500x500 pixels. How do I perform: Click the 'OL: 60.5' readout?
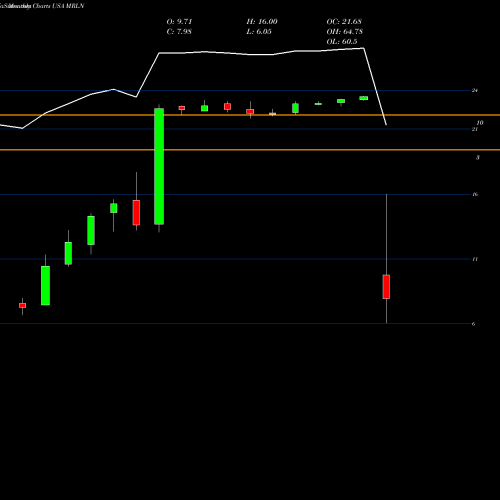click(x=342, y=42)
